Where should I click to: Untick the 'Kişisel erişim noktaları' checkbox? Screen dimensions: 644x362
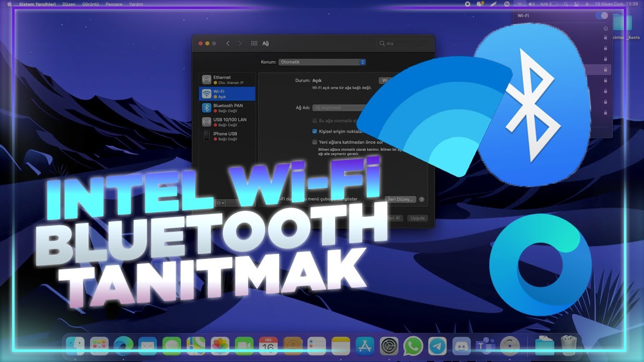pyautogui.click(x=314, y=131)
